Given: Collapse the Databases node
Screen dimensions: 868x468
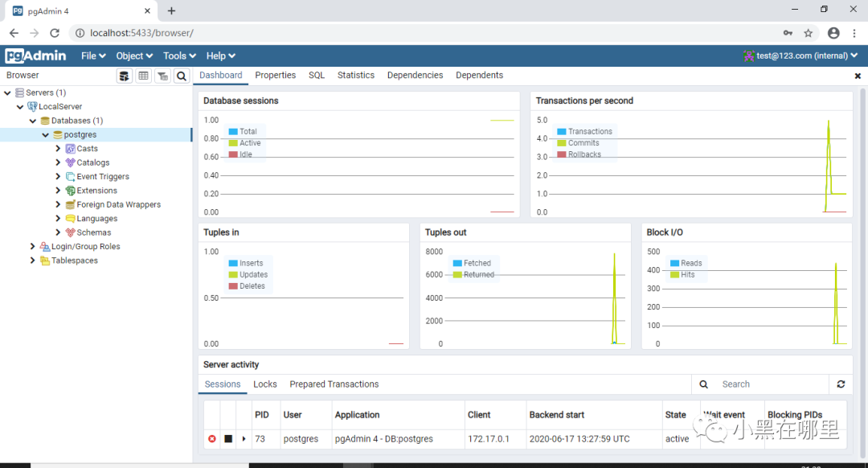Looking at the screenshot, I should pos(33,121).
